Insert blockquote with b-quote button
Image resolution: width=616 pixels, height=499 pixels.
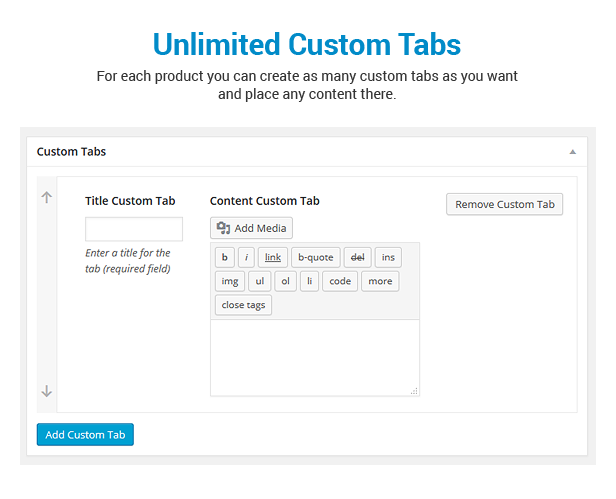pos(315,257)
